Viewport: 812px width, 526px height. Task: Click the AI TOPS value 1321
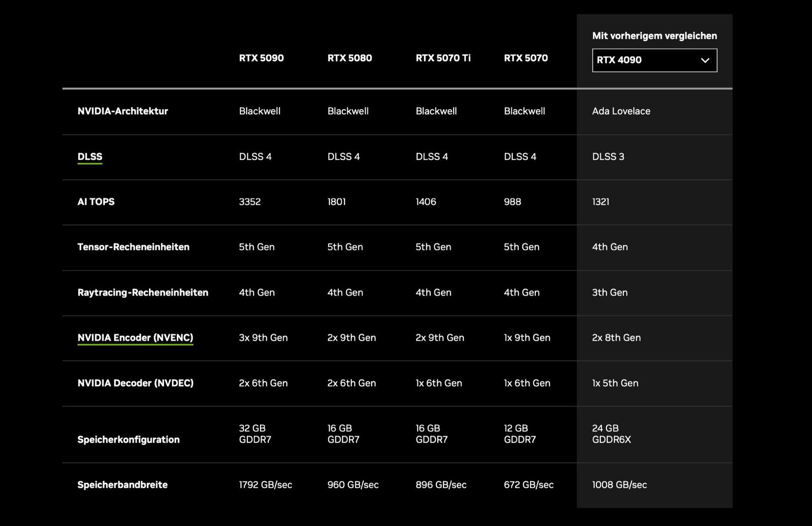[x=601, y=202]
